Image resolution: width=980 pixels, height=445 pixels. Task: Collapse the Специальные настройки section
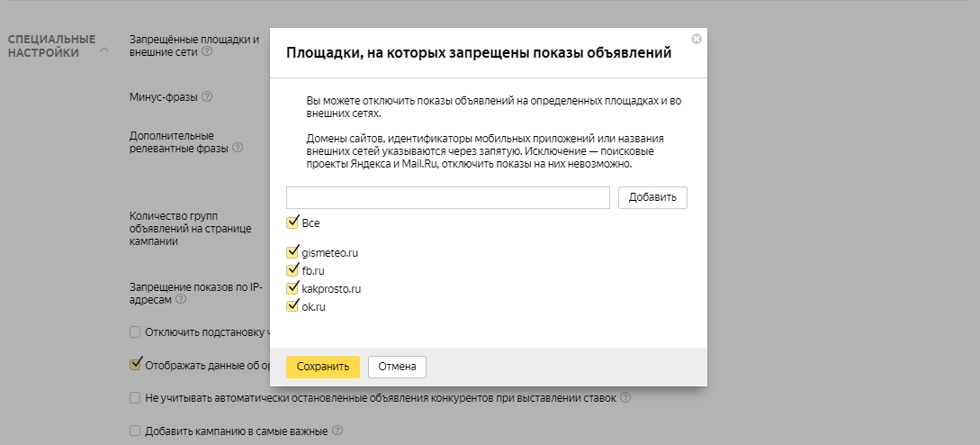pyautogui.click(x=103, y=50)
